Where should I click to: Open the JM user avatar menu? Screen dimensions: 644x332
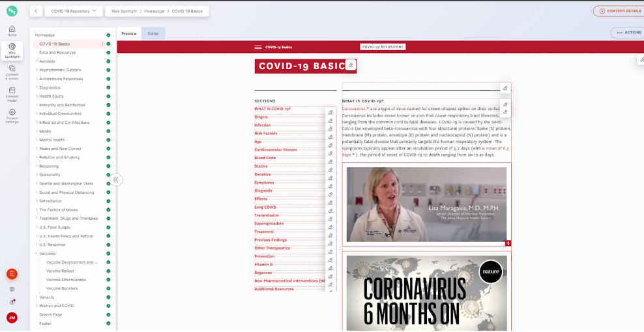[x=12, y=318]
